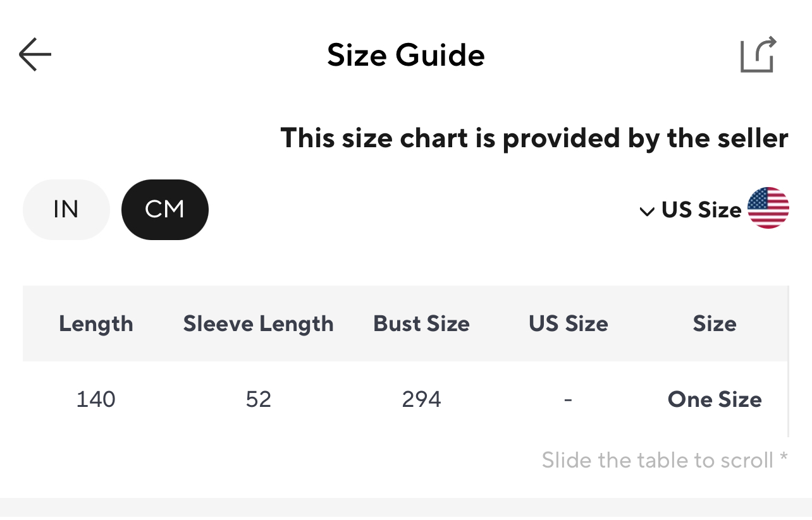Tap the Sleeve Length column header
This screenshot has height=520, width=812.
258,323
